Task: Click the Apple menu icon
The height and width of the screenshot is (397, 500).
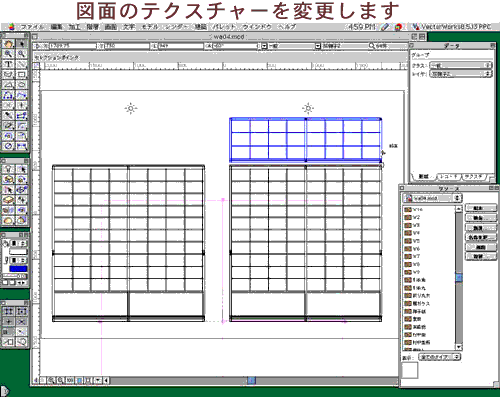Action: [x=11, y=27]
